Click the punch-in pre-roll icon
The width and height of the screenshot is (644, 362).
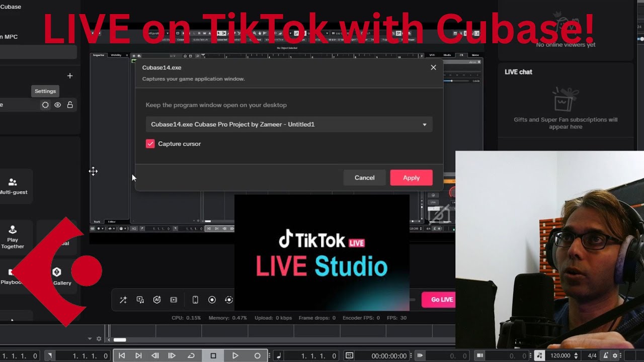click(420, 355)
